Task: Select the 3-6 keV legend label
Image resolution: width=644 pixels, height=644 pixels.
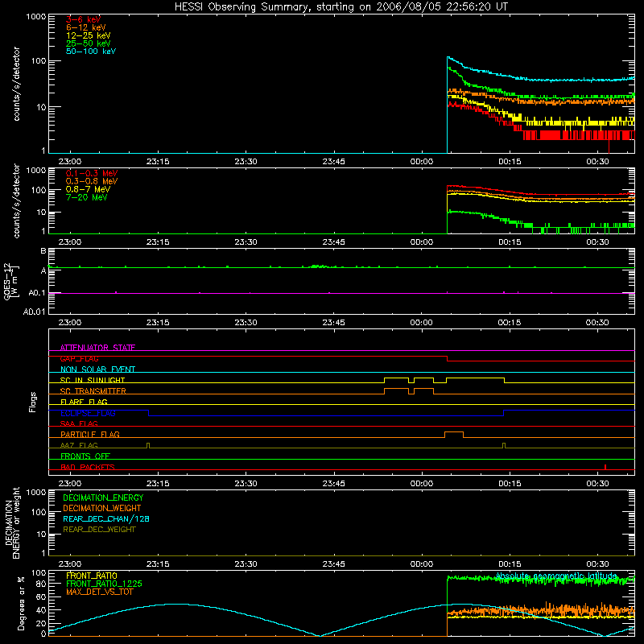Action: coord(83,19)
